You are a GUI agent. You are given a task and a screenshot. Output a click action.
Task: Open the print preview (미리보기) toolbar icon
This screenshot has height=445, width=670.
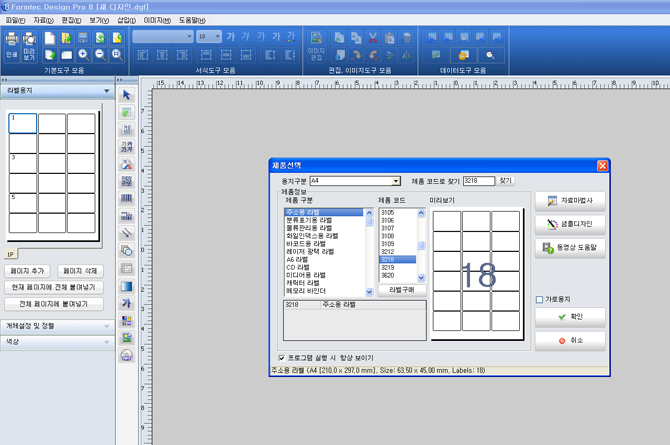tap(29, 46)
